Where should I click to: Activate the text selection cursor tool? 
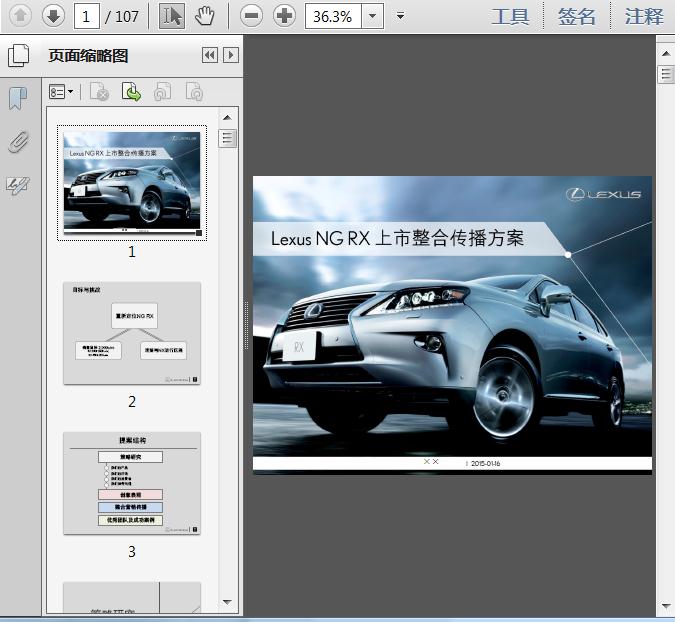[172, 16]
